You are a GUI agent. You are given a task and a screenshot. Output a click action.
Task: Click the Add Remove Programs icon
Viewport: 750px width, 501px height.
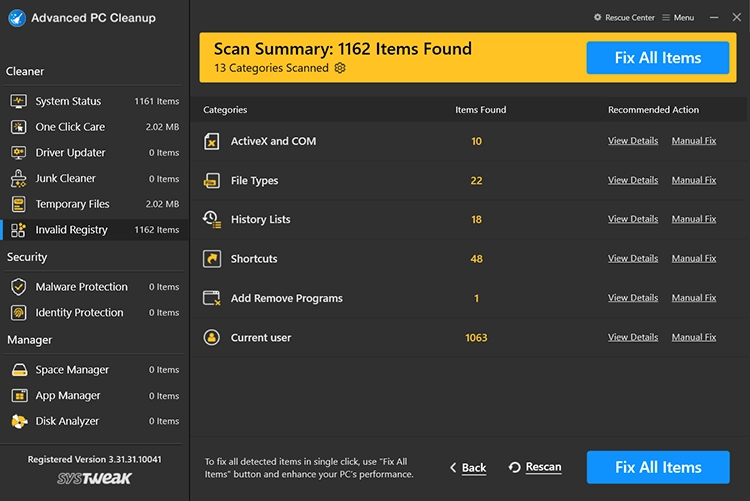pyautogui.click(x=212, y=298)
